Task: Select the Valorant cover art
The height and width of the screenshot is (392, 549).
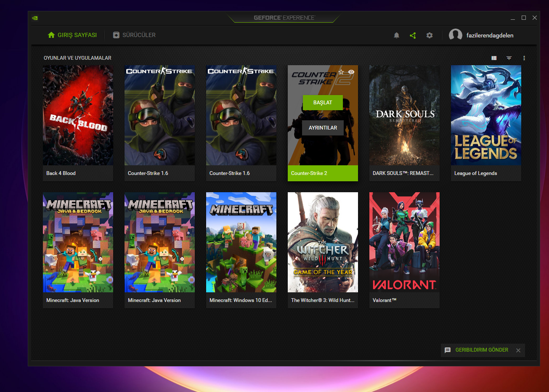Action: pos(404,242)
